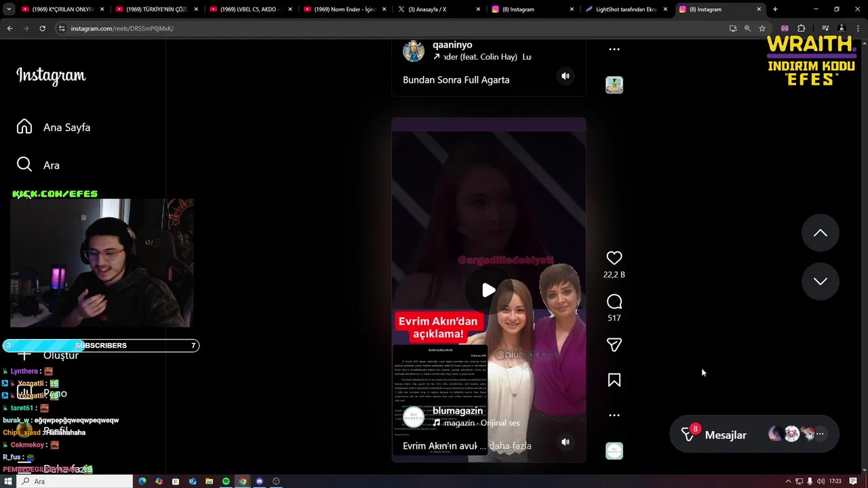This screenshot has width=868, height=488.
Task: Click the 517 comment count
Action: [614, 318]
